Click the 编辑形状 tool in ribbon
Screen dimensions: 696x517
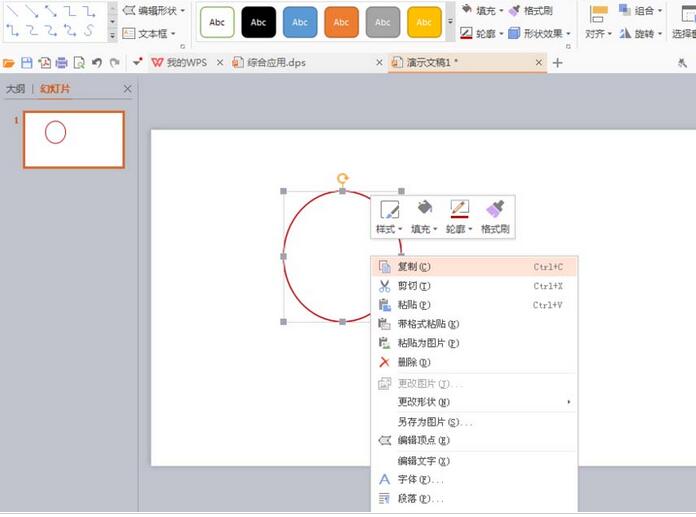(x=153, y=10)
